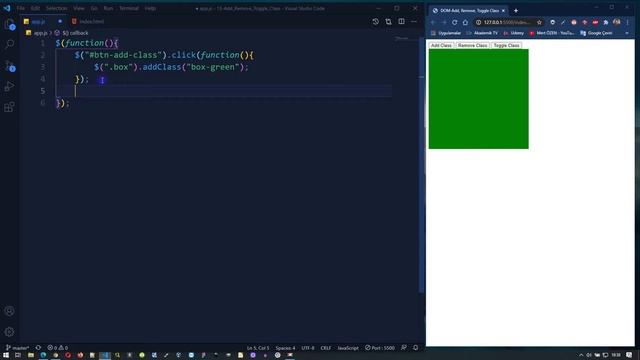
Task: Open the Search view in activity bar
Action: pos(9,44)
